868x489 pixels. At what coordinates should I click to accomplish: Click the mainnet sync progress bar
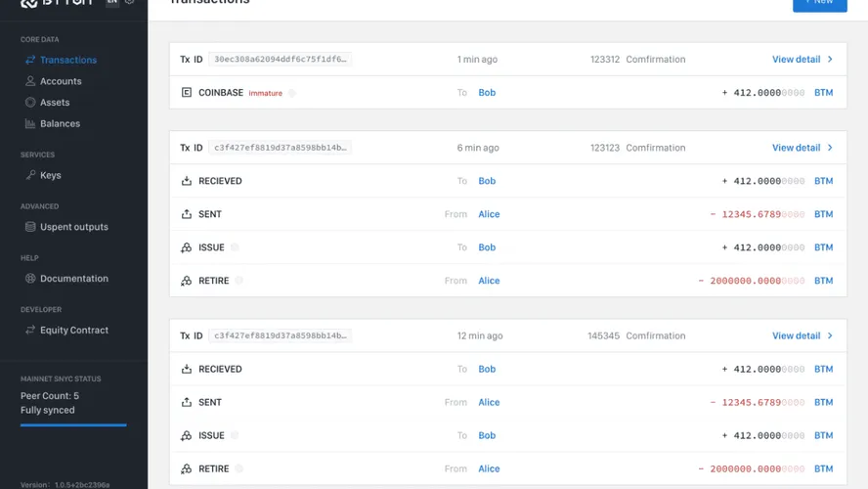pyautogui.click(x=73, y=425)
